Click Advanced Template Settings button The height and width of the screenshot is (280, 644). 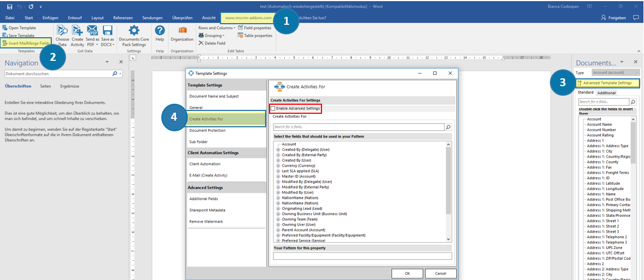click(607, 83)
